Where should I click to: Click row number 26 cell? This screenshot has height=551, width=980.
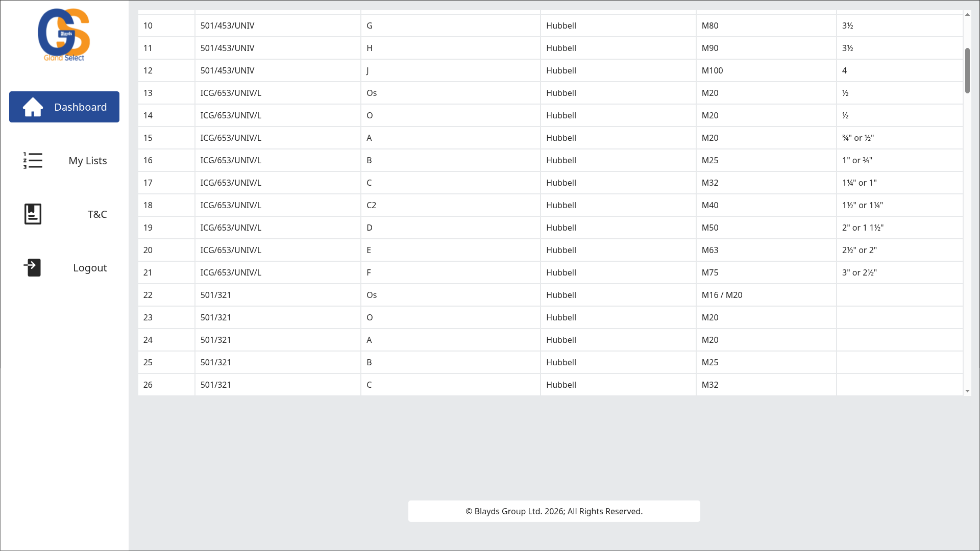148,385
